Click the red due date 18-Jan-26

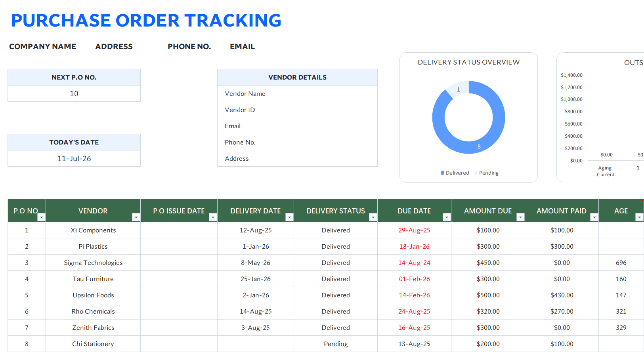(414, 246)
